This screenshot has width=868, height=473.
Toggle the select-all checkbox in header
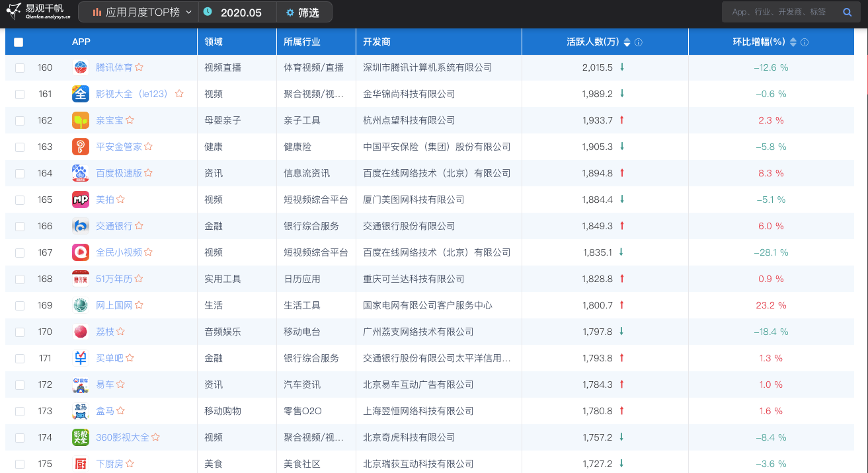(19, 42)
